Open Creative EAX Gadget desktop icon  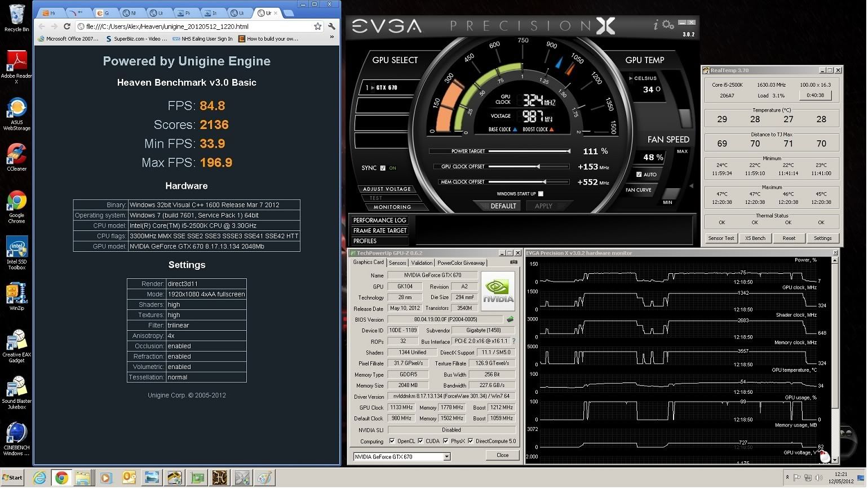[16, 346]
